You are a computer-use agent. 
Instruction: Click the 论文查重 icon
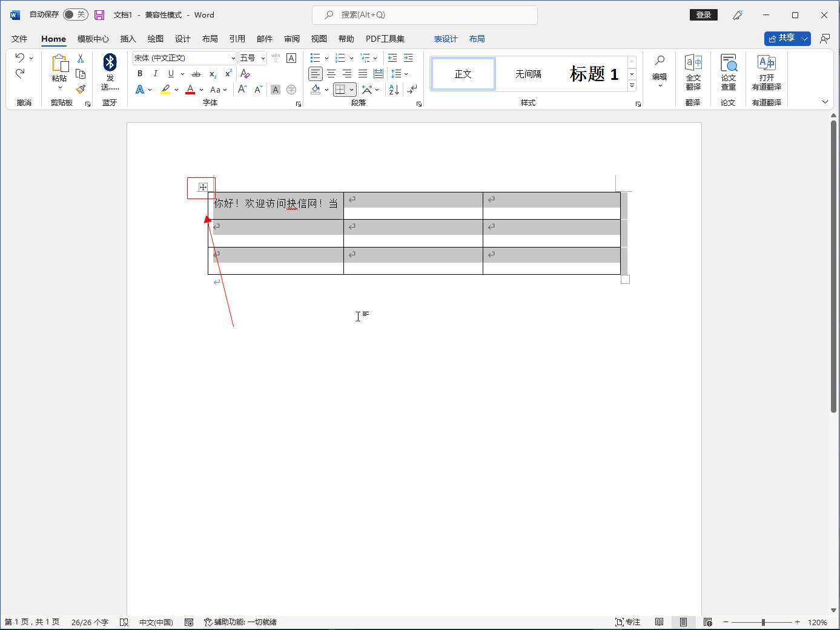728,71
